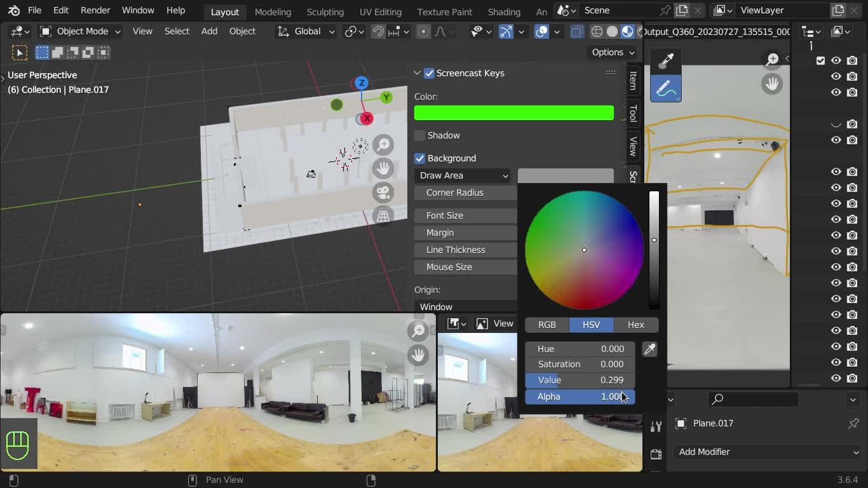Uncheck the Background checkbox
Screen dimensions: 868x488
tap(420, 158)
